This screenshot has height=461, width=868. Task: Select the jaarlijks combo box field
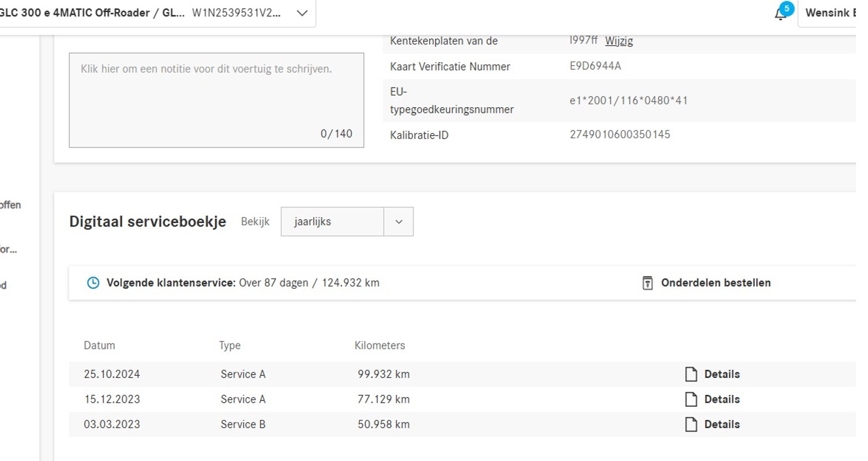pos(332,222)
